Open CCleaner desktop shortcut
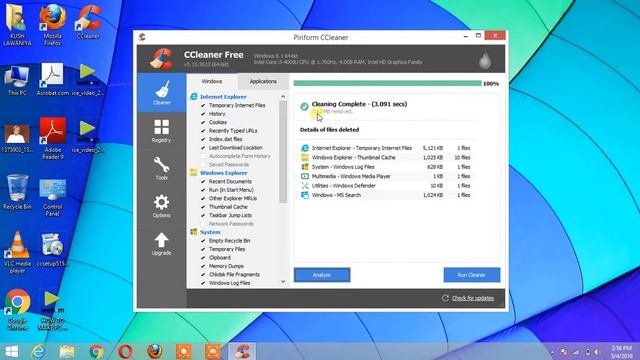 pyautogui.click(x=88, y=22)
